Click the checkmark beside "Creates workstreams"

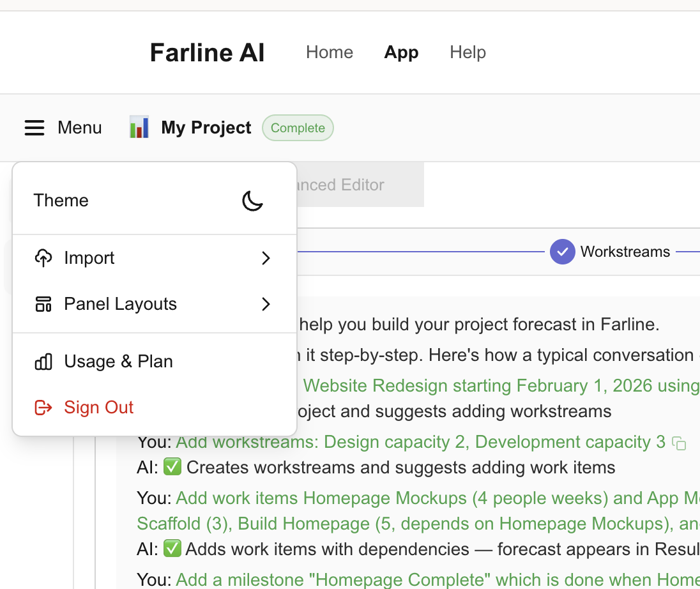[173, 467]
